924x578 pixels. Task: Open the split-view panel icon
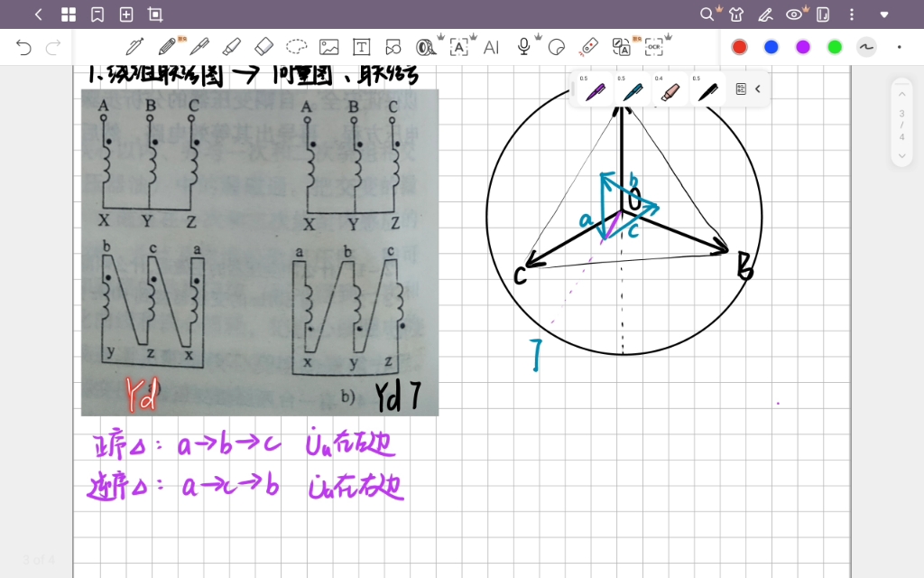823,14
